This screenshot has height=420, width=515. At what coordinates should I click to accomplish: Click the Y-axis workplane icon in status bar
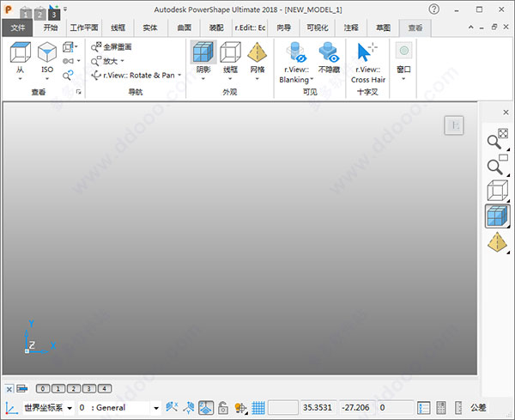tap(189, 407)
